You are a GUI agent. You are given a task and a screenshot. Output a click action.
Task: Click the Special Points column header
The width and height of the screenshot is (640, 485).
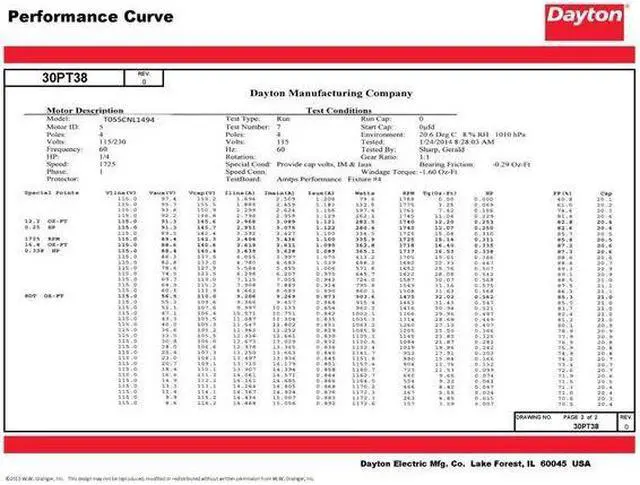click(45, 191)
